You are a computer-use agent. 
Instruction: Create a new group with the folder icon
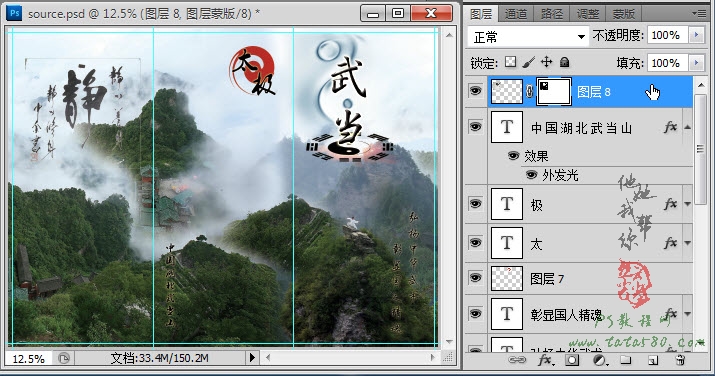626,360
